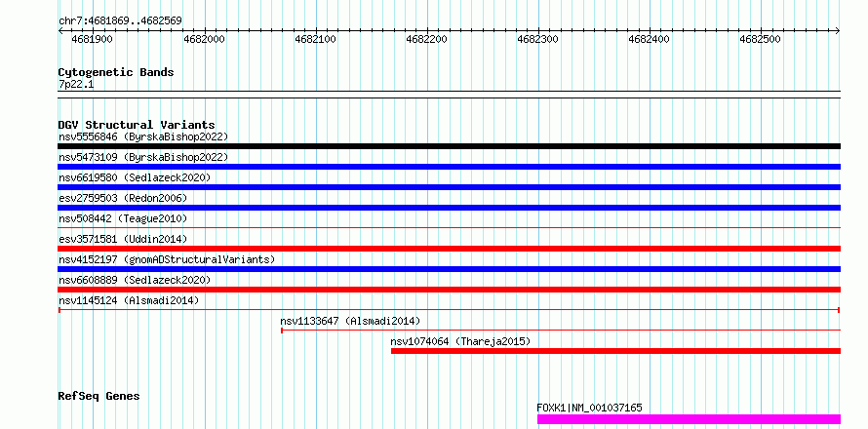Open variant nsv5556846 (ByrskaBishop2022) label
The height and width of the screenshot is (429, 868).
coord(143,136)
